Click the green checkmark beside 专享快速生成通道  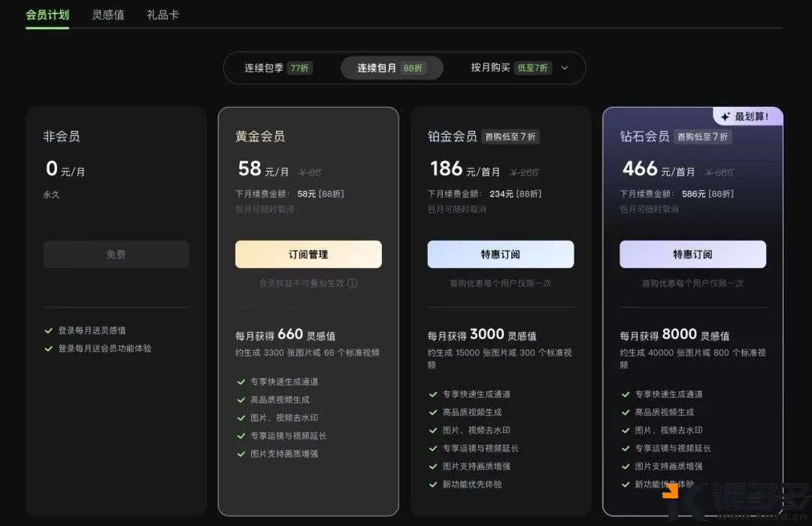coord(239,382)
